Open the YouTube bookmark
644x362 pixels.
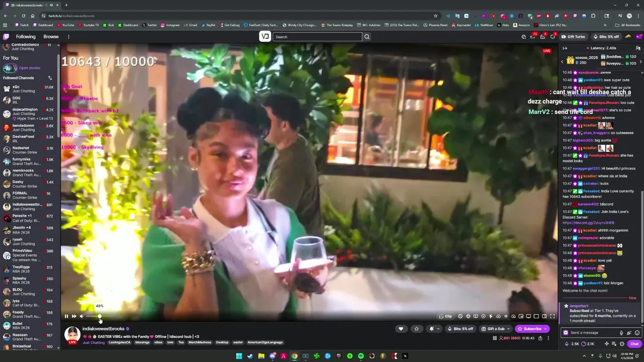[x=65, y=25]
